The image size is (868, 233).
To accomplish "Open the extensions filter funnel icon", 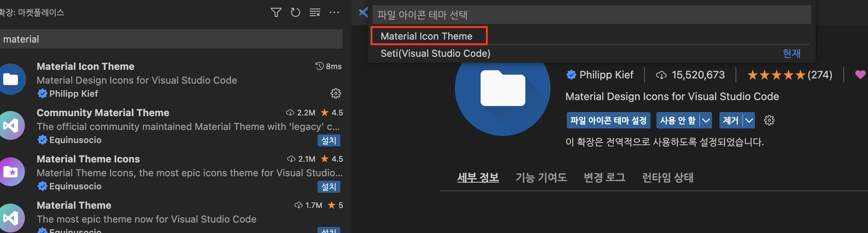I will coord(276,13).
